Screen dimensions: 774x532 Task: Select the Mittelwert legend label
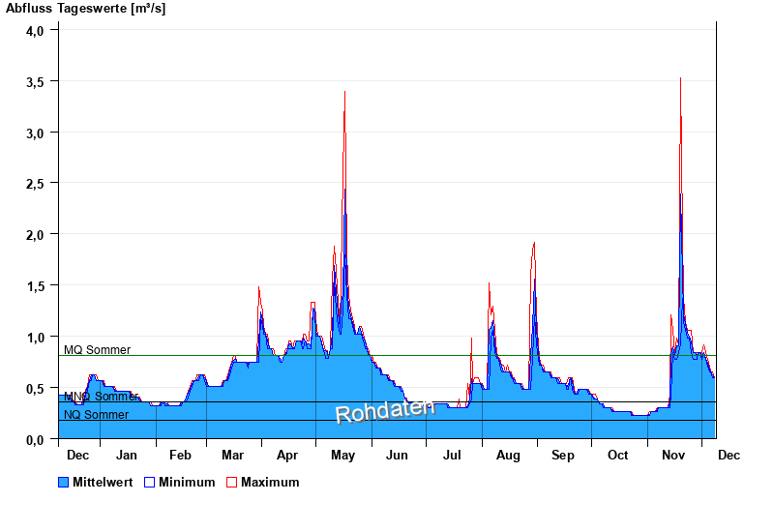pos(103,482)
